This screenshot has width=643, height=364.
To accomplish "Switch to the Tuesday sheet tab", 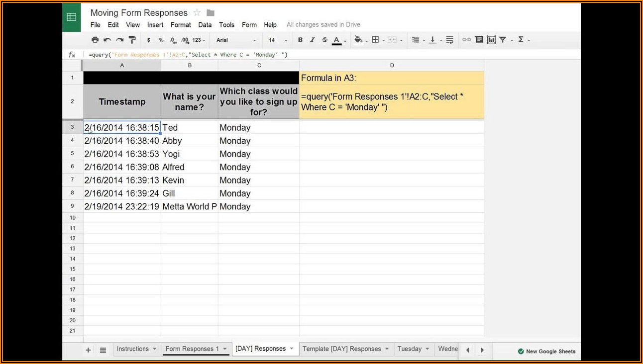I will pyautogui.click(x=409, y=349).
